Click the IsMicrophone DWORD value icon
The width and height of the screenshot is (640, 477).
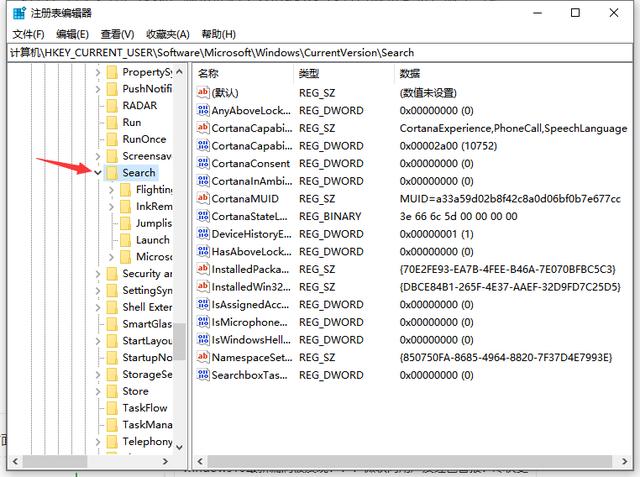pyautogui.click(x=203, y=322)
